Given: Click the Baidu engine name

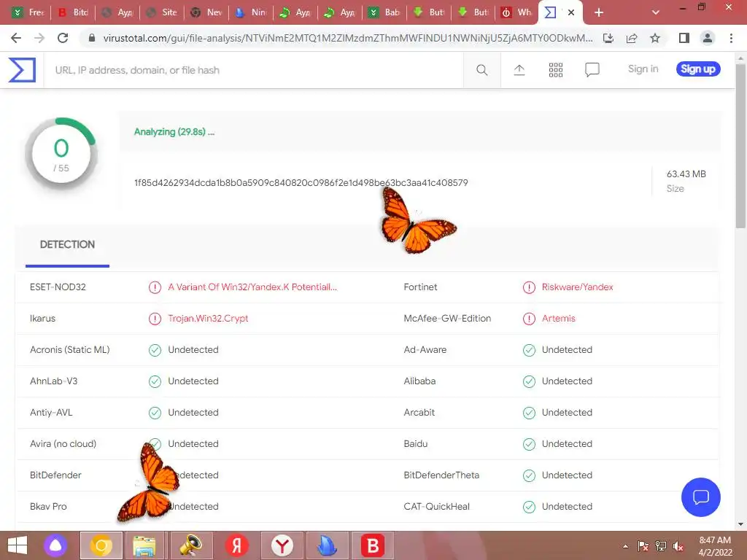Looking at the screenshot, I should pyautogui.click(x=415, y=444).
